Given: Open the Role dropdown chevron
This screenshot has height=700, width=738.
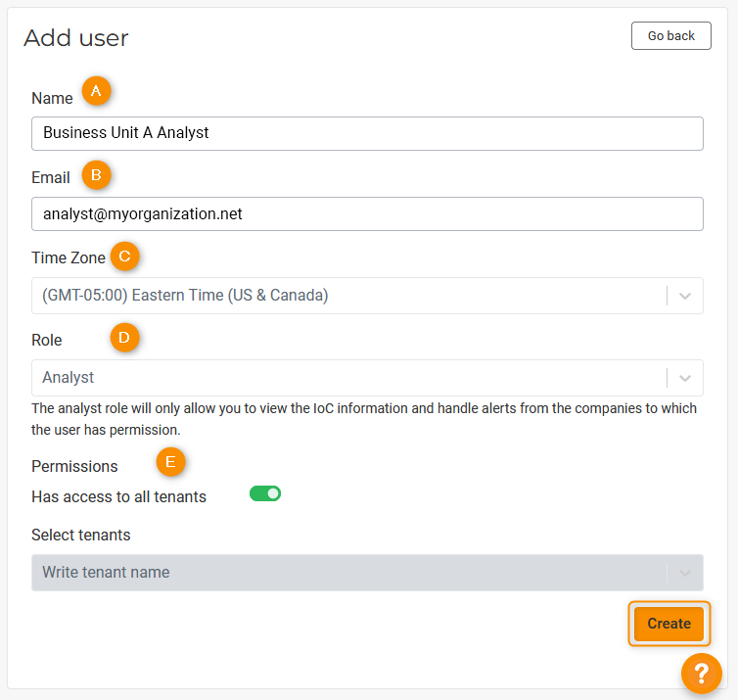Looking at the screenshot, I should tap(685, 378).
